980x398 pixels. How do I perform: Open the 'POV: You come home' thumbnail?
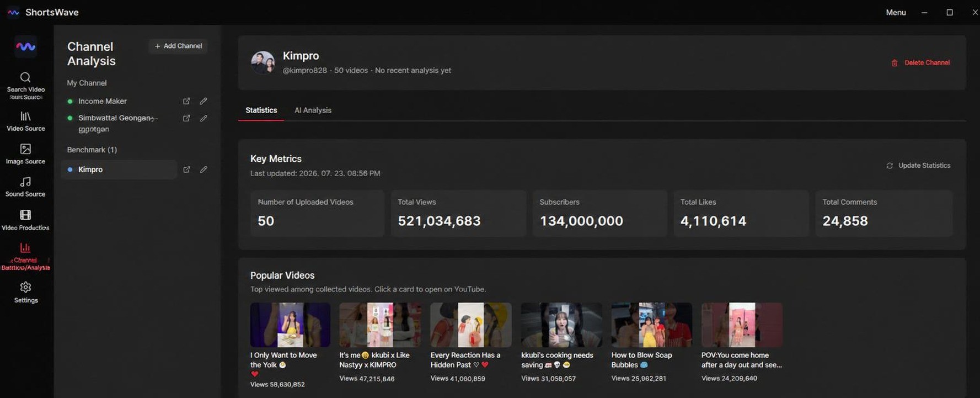[x=742, y=325]
